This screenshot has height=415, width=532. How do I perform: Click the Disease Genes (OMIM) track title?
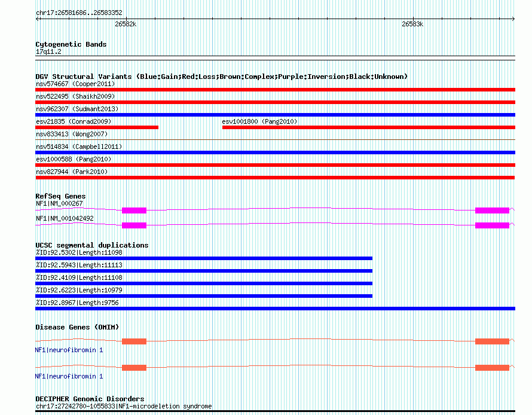[x=77, y=328]
